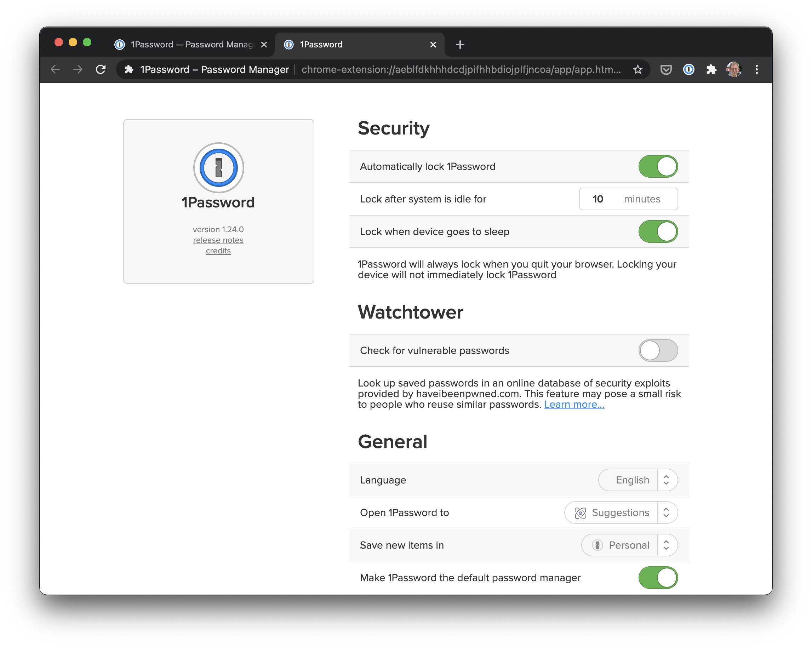Image resolution: width=812 pixels, height=647 pixels.
Task: Open the credits link
Action: [218, 251]
